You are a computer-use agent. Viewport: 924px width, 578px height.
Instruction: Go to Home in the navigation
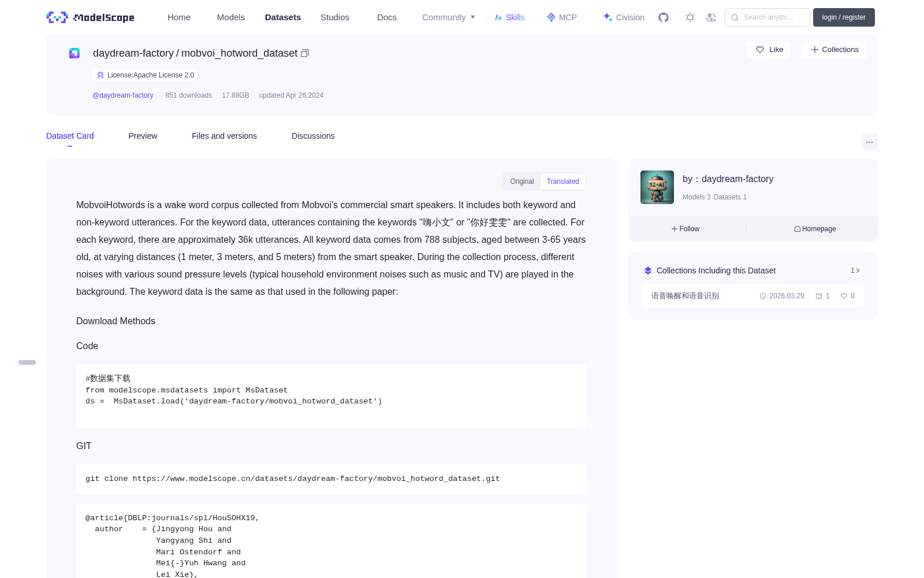[179, 17]
